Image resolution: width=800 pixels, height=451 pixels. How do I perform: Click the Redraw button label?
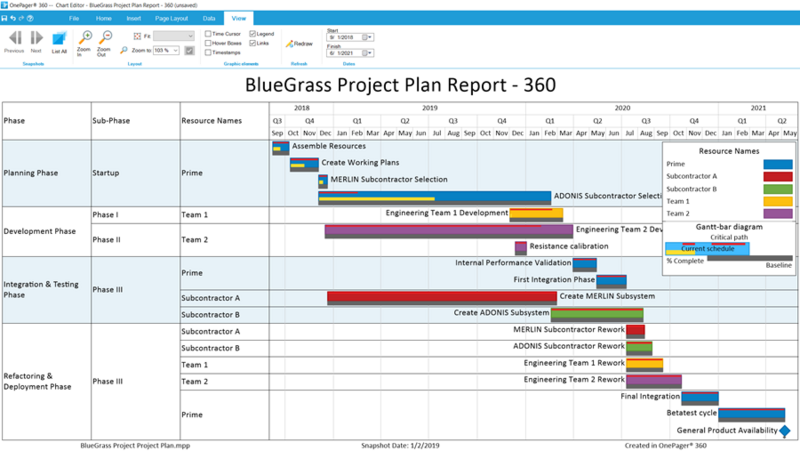(303, 44)
